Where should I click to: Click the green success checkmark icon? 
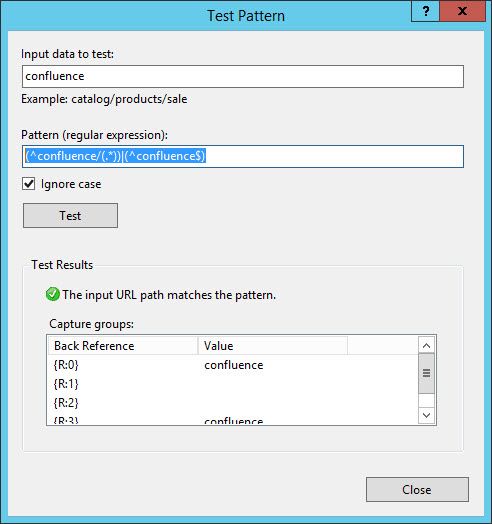52,294
